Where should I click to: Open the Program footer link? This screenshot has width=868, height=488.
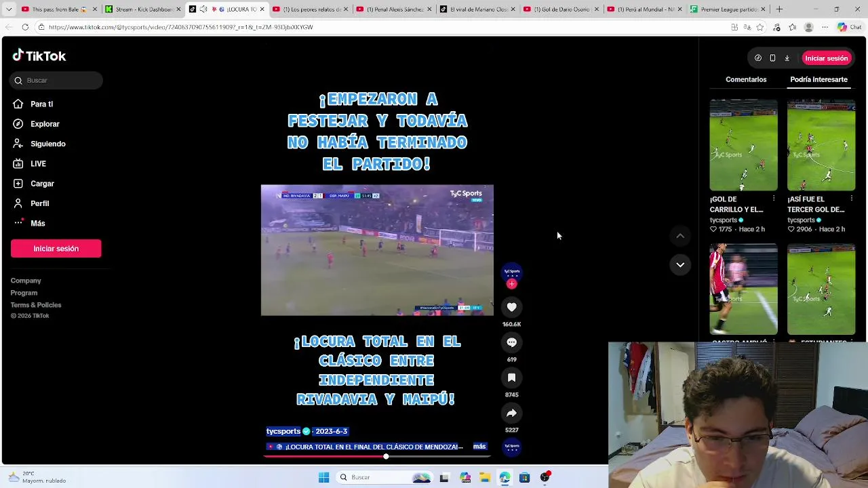tap(24, 293)
